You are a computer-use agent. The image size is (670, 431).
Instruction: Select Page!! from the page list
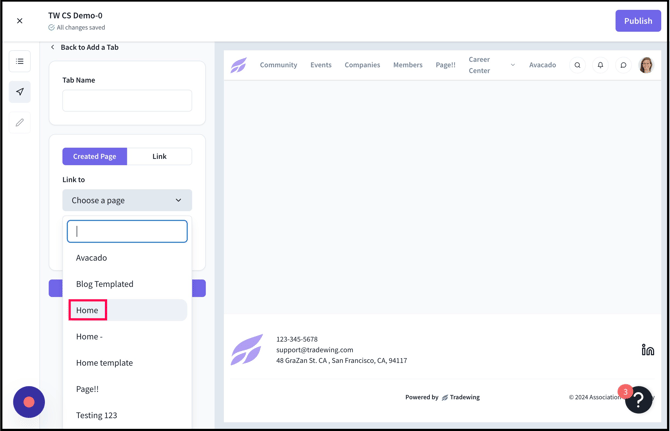point(127,389)
